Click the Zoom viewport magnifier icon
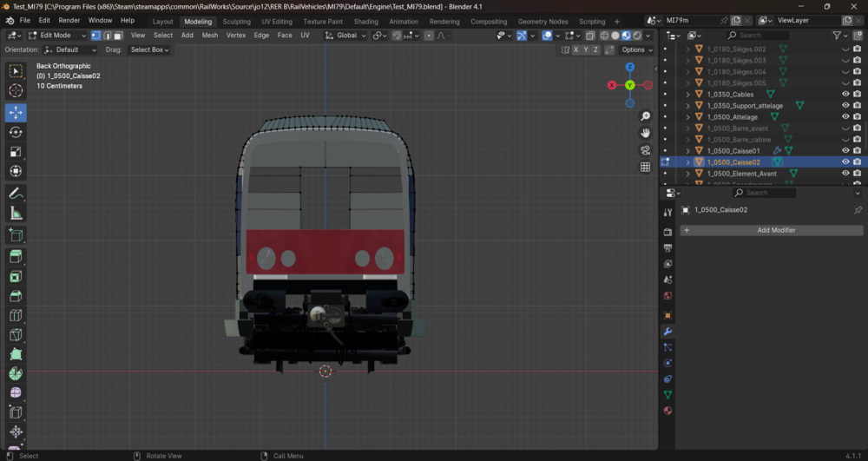This screenshot has height=461, width=868. [646, 116]
